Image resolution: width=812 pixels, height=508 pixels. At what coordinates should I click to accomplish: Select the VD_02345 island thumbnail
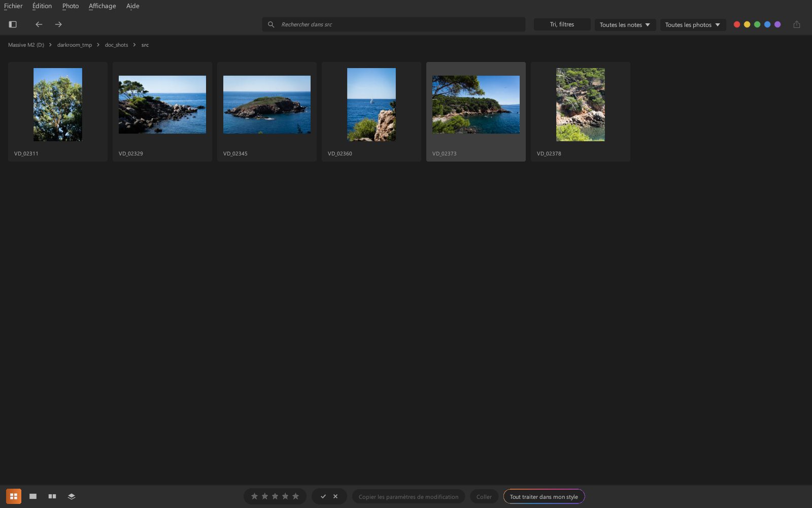(267, 112)
